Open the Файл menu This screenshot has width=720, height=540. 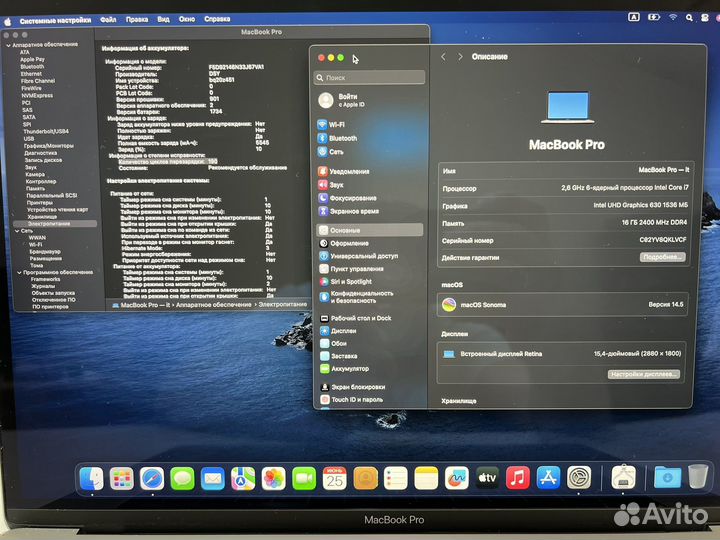point(108,19)
